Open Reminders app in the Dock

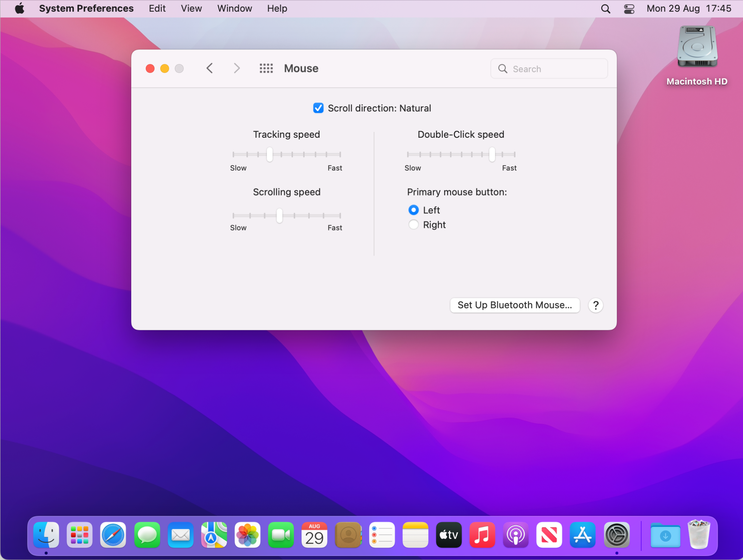coord(382,535)
